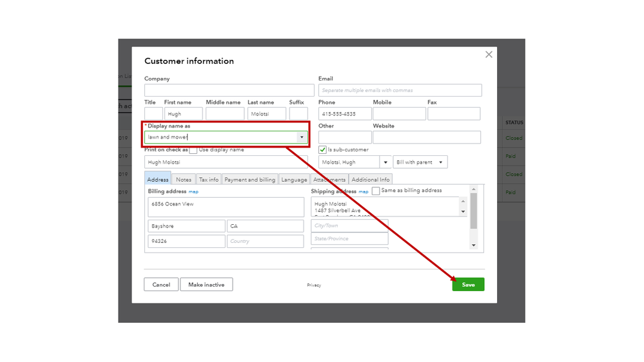Click the Email input field
The height and width of the screenshot is (362, 644).
click(400, 90)
